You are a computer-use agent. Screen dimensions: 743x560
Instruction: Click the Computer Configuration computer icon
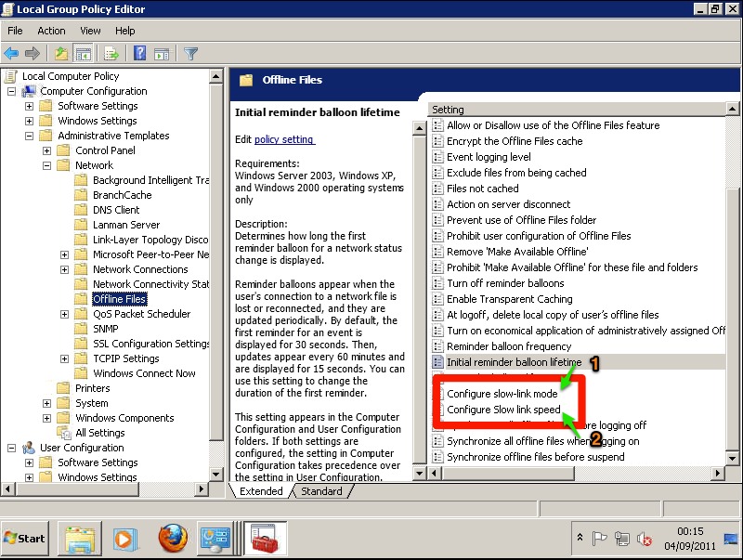click(x=29, y=91)
